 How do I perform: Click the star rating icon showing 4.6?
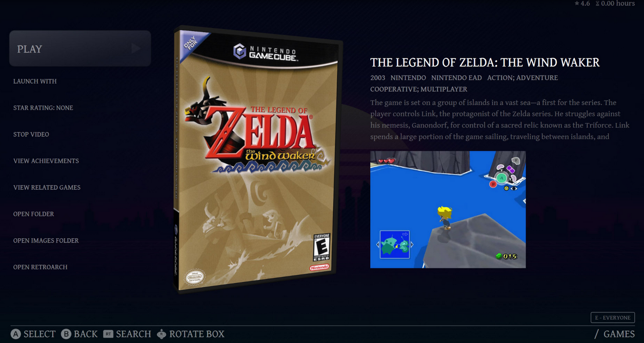point(577,4)
